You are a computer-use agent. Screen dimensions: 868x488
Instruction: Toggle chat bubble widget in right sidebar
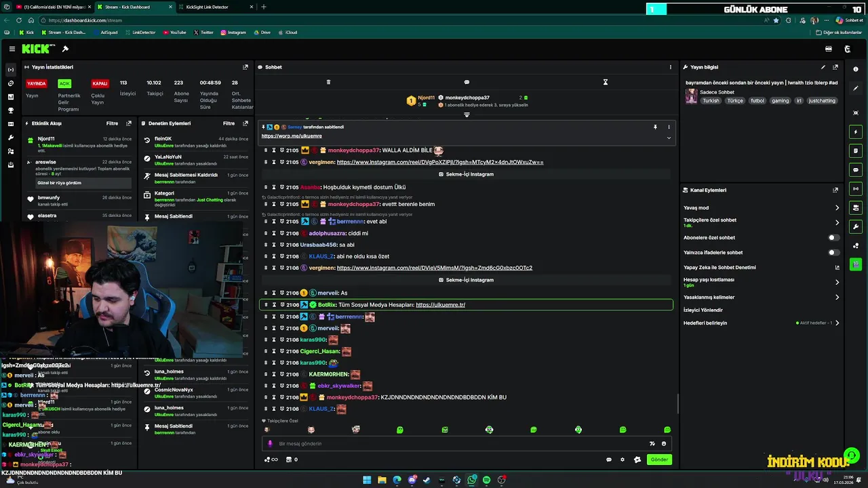[856, 169]
